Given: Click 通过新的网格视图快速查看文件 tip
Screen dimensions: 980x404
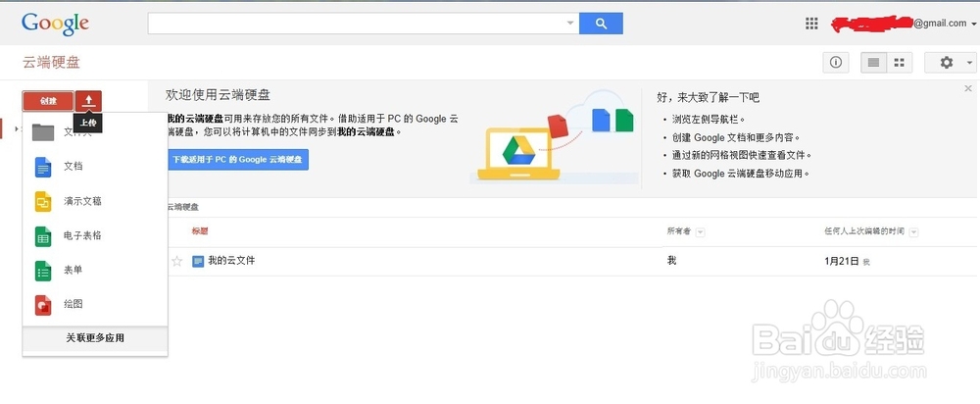Looking at the screenshot, I should click(742, 155).
